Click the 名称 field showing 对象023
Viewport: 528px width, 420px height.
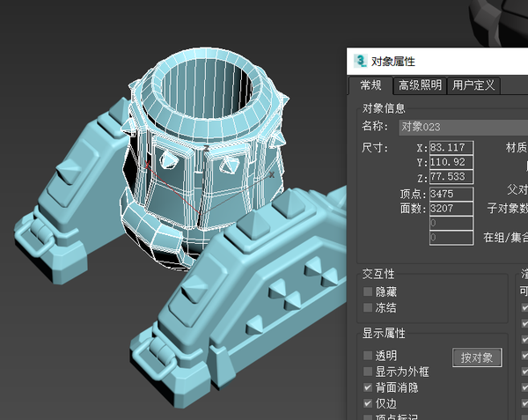click(x=464, y=127)
